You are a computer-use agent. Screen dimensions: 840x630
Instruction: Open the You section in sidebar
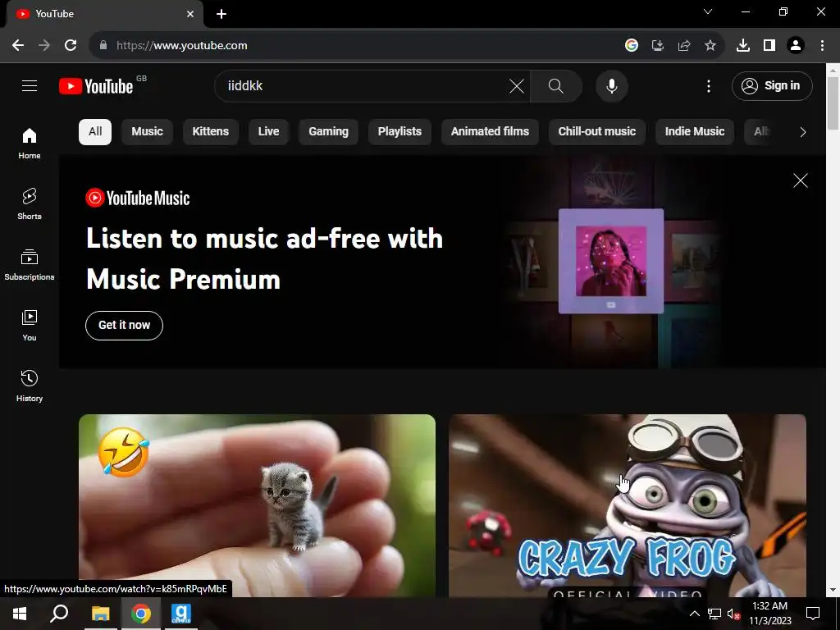(30, 325)
